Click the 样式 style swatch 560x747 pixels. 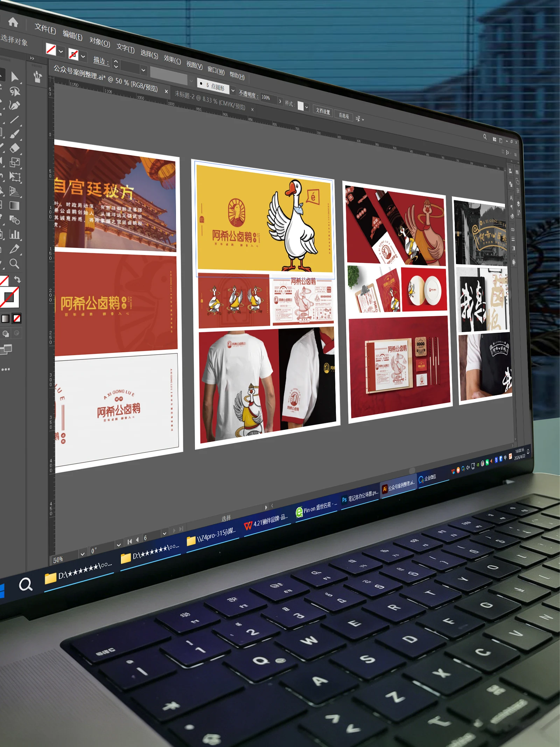pos(301,106)
